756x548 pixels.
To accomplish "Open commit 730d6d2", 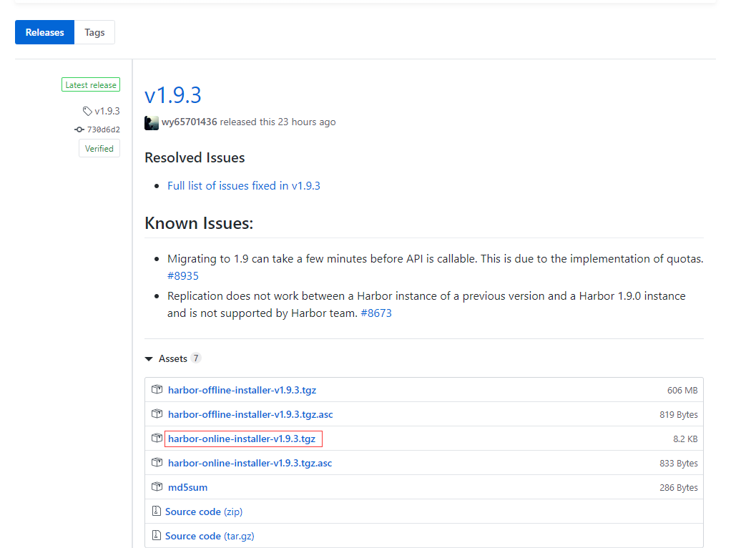I will coord(104,129).
